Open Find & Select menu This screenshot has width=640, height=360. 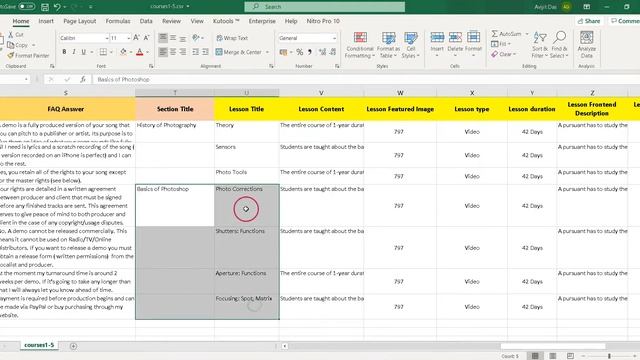[x=559, y=45]
